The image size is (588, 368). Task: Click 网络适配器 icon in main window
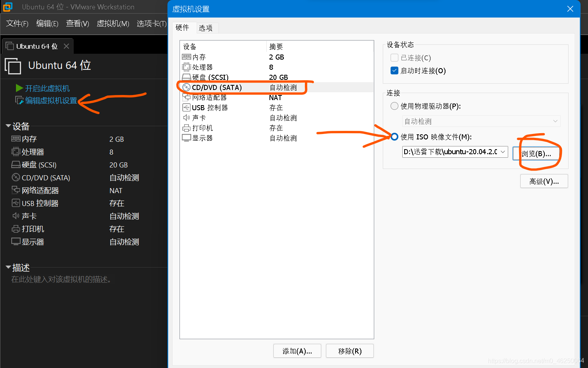click(16, 190)
